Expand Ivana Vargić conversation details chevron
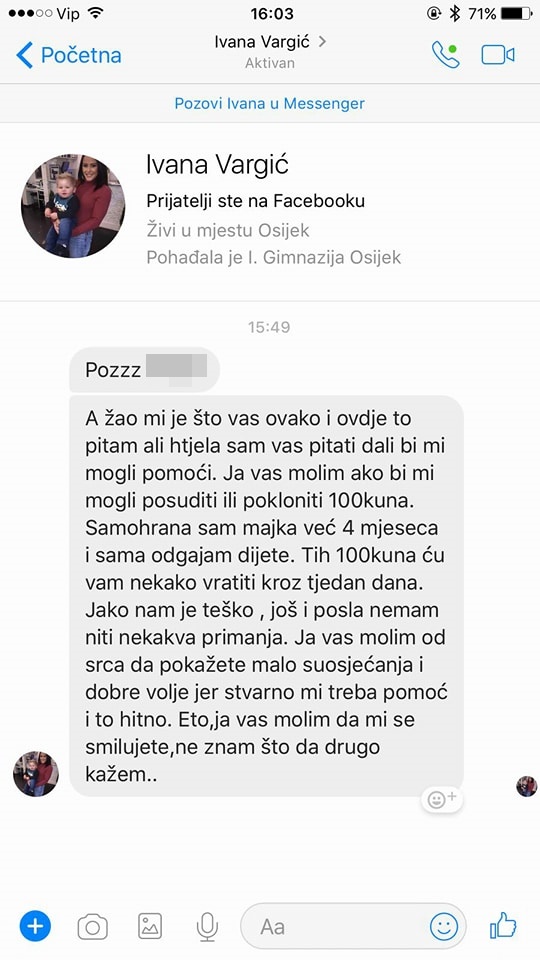Viewport: 540px width, 960px height. (x=323, y=42)
